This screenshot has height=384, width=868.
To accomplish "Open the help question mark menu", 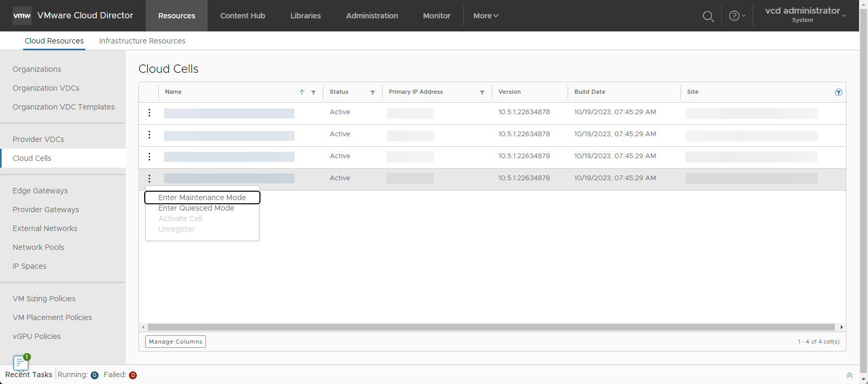I will (737, 16).
